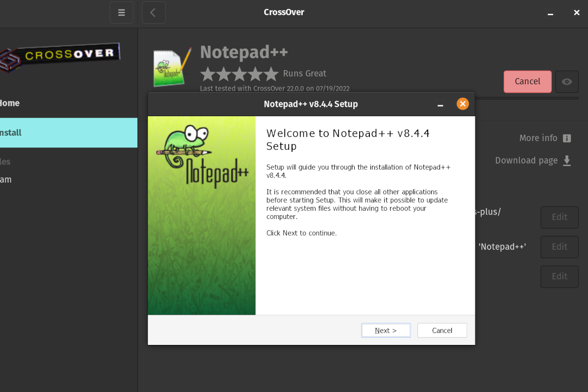Minimize the CrossOver window
This screenshot has width=588, height=392.
click(551, 13)
